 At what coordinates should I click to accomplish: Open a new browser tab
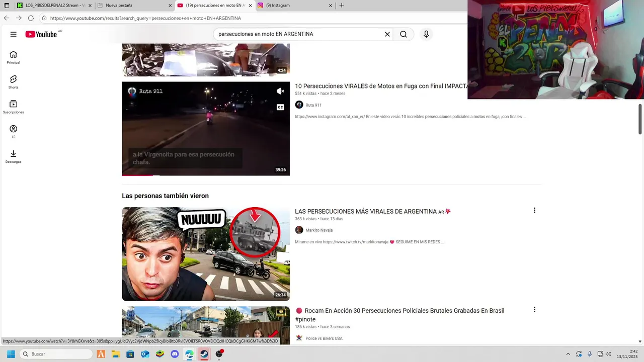pyautogui.click(x=342, y=5)
